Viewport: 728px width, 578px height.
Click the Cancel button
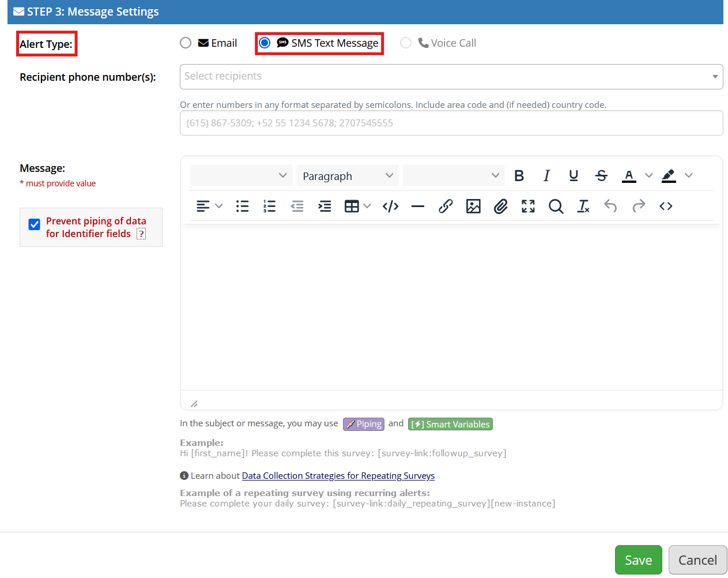click(x=697, y=560)
